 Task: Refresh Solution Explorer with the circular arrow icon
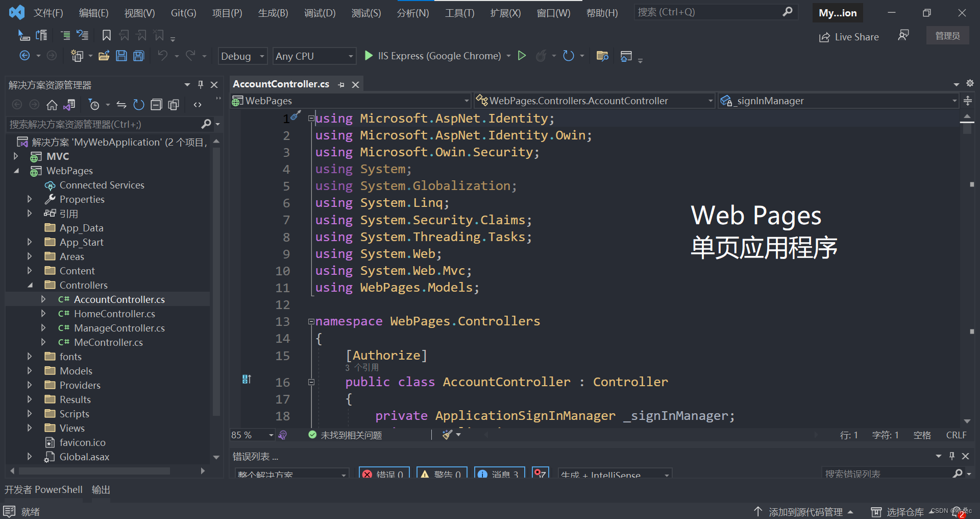tap(139, 105)
